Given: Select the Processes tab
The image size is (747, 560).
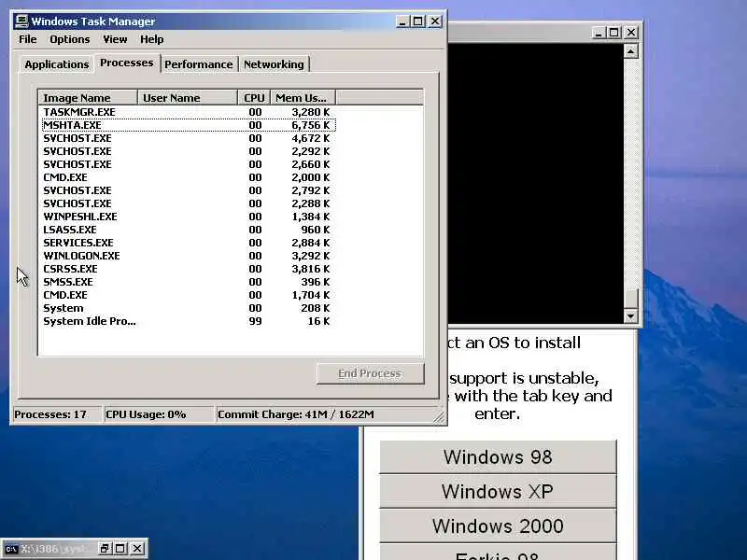Looking at the screenshot, I should click(127, 63).
